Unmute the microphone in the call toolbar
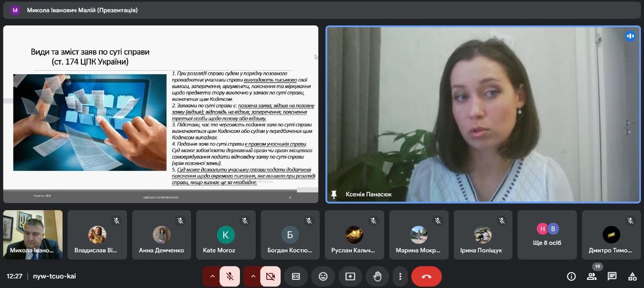The width and height of the screenshot is (644, 288). (230, 276)
